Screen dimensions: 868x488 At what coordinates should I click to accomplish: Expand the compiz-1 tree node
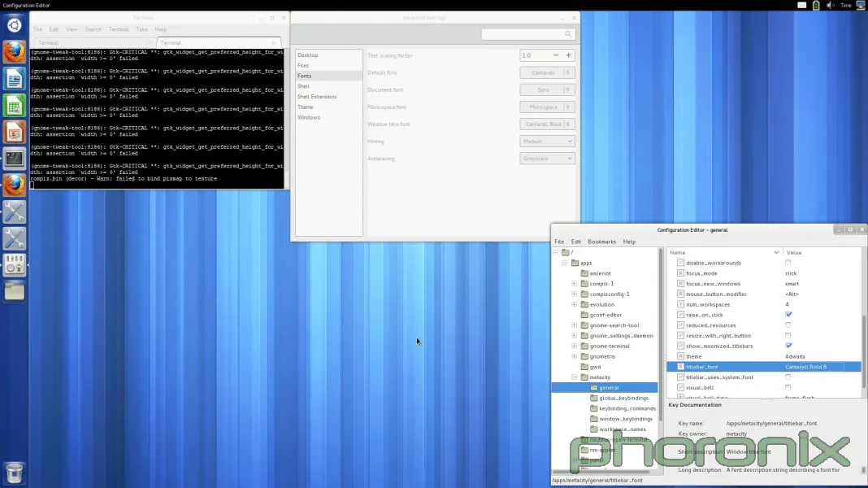pyautogui.click(x=574, y=284)
